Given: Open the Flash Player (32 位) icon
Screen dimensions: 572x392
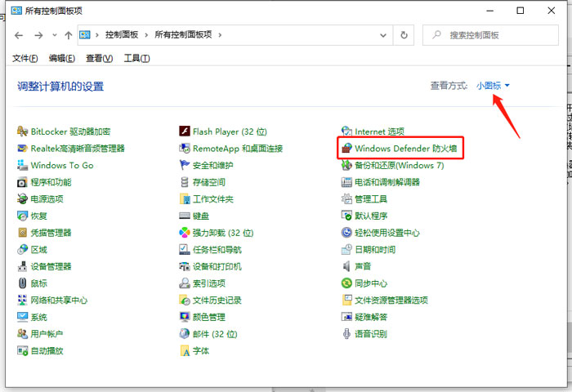Looking at the screenshot, I should [185, 131].
